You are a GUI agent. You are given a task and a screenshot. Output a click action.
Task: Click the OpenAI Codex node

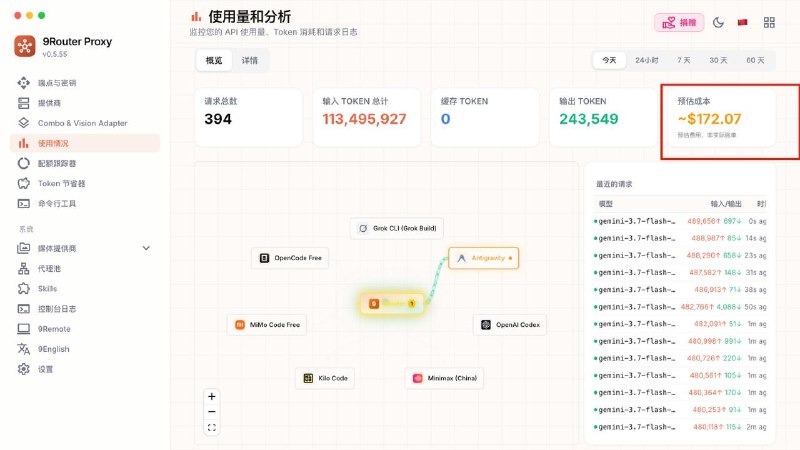(x=510, y=324)
